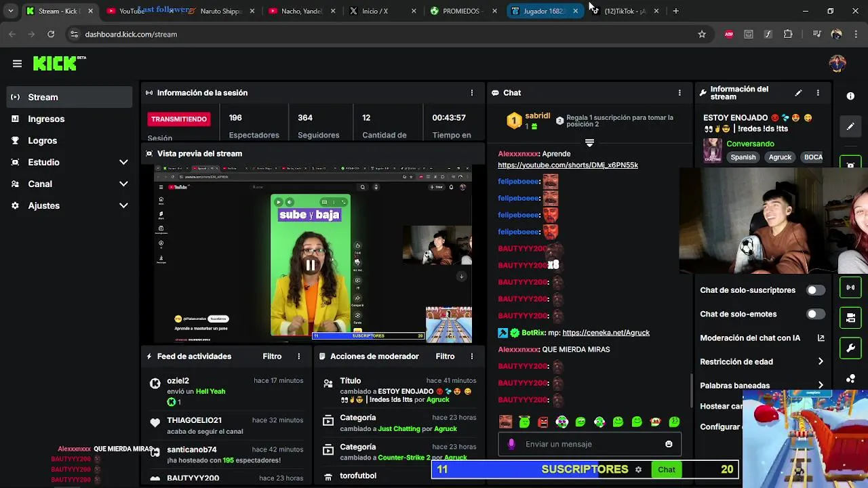Click the Conversando category label
This screenshot has height=488, width=868.
click(x=750, y=144)
